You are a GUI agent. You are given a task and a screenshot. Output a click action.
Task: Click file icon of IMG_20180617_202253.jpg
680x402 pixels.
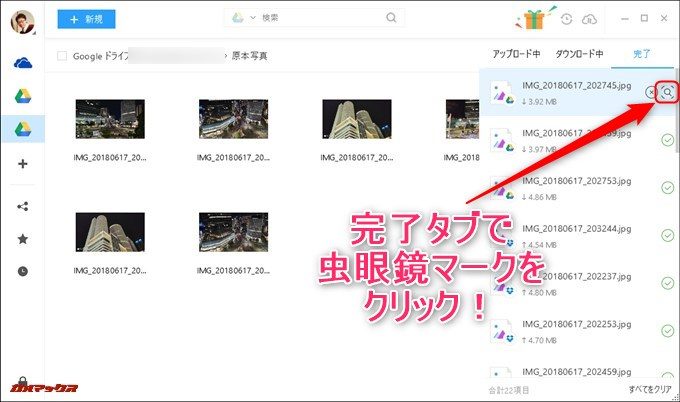point(502,331)
